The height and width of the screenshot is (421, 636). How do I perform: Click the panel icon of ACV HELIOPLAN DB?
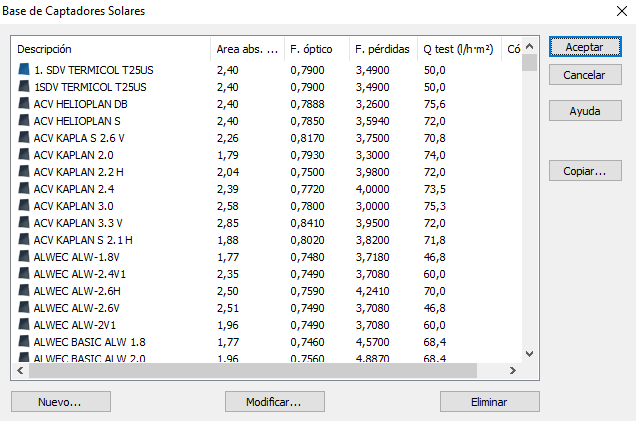coord(24,104)
